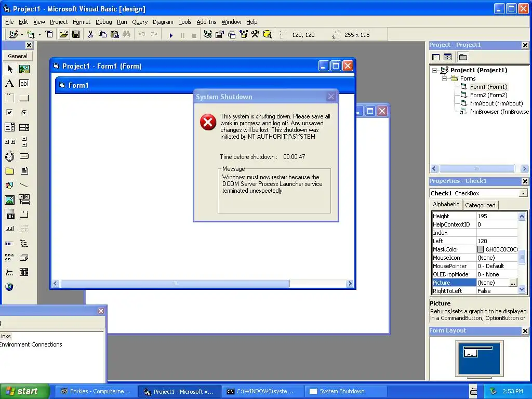Open the Toolbox hammer-and-wrench toolbar icon
The width and height of the screenshot is (532, 399).
(255, 34)
